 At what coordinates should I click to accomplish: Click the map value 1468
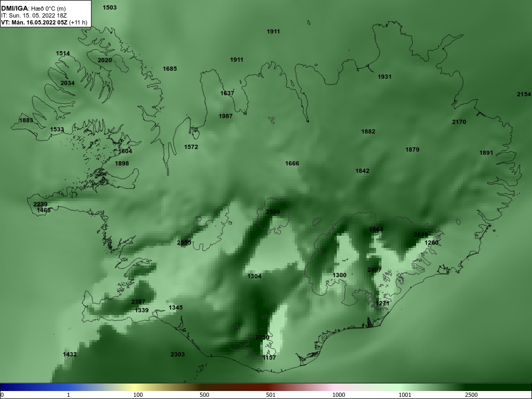(44, 210)
